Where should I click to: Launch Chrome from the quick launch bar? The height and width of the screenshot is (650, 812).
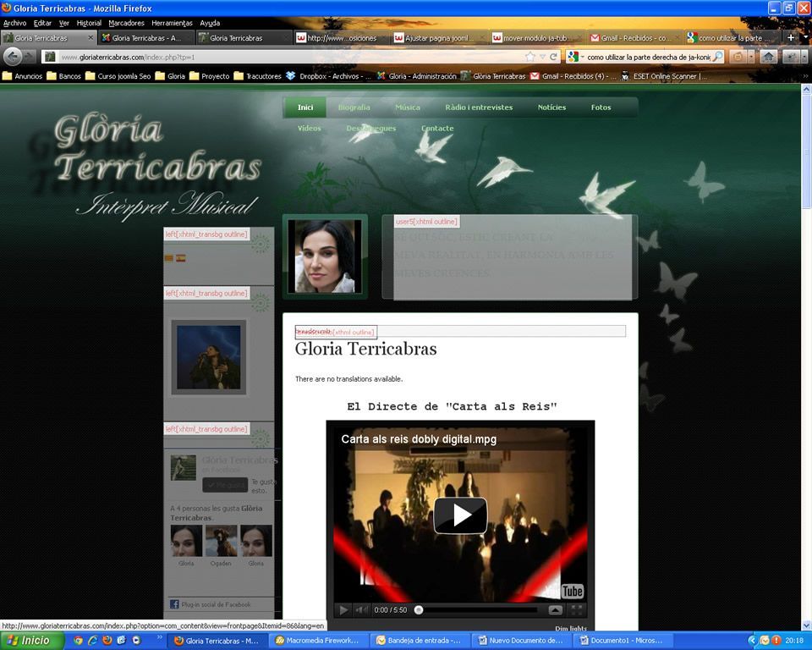tap(78, 640)
